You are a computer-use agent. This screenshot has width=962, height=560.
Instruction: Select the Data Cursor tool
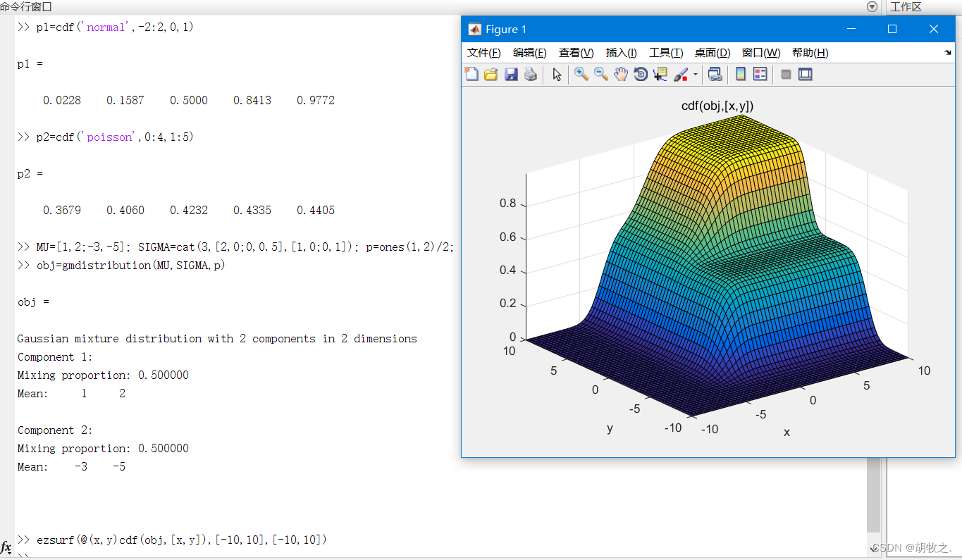[660, 74]
